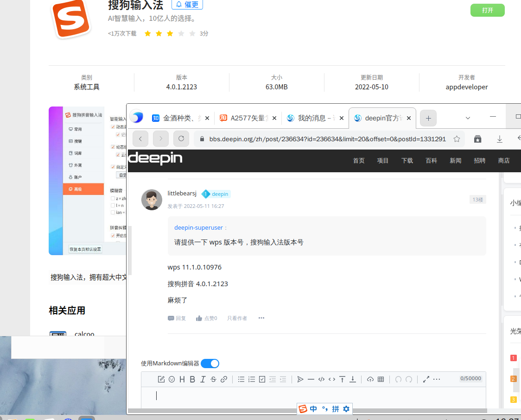521x420 pixels.
Task: Switch to the A2577矢量 tab
Action: [x=244, y=118]
